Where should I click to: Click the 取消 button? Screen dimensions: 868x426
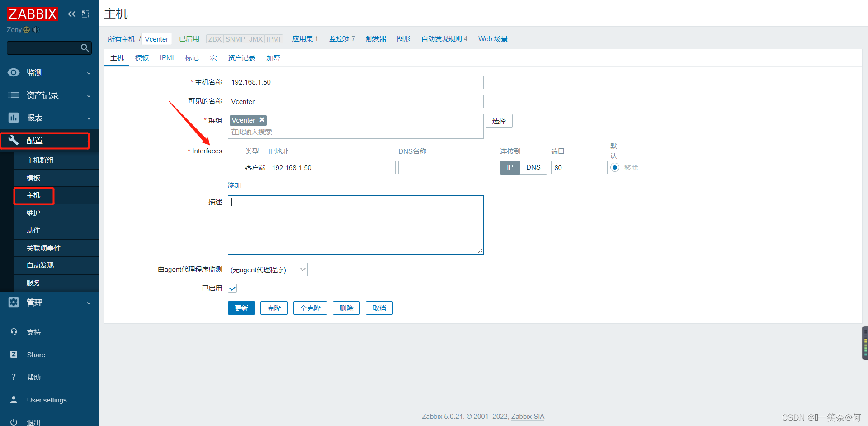379,308
